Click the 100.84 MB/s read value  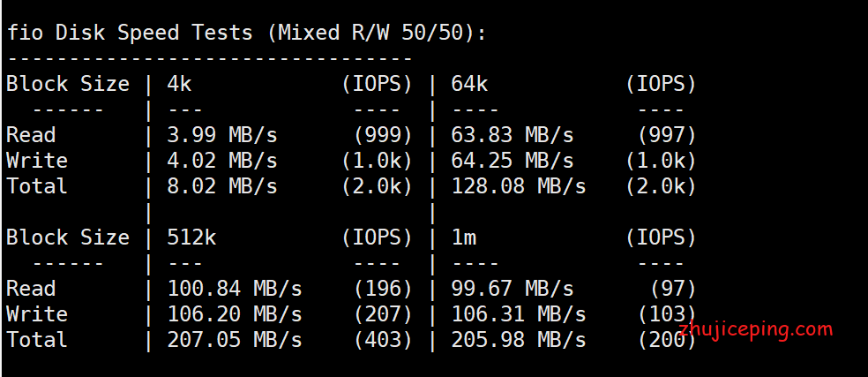coord(235,290)
